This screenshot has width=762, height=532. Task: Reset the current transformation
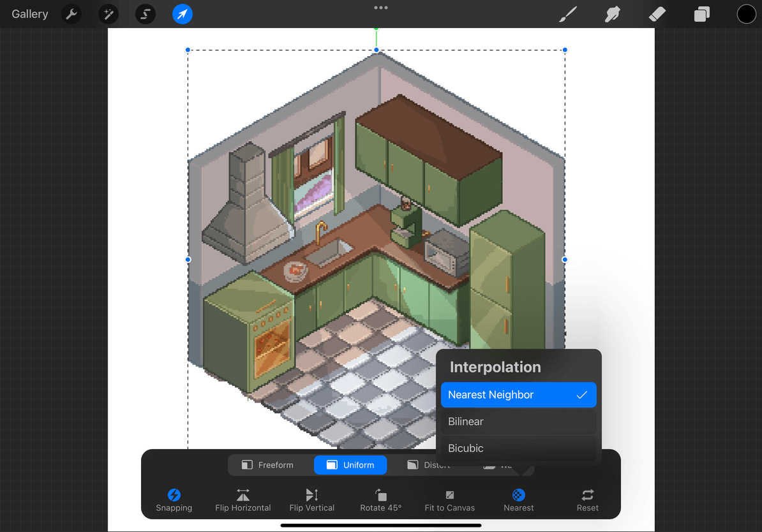point(586,499)
